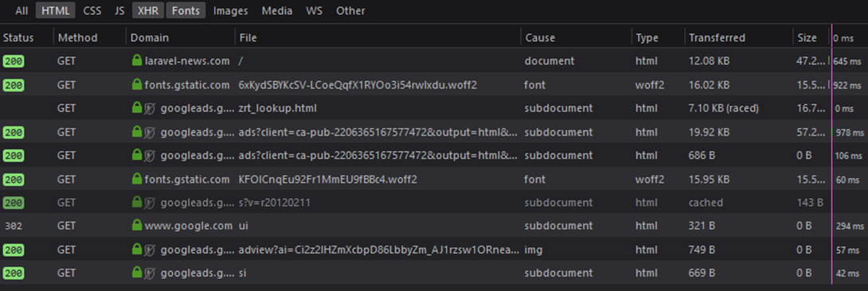Select the zrt_lookup.html request

click(x=277, y=108)
